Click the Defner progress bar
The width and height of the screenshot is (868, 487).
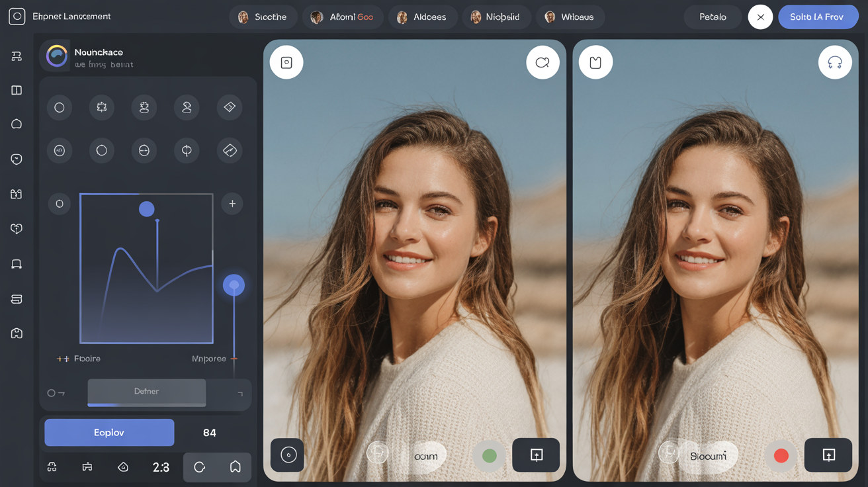(x=147, y=392)
